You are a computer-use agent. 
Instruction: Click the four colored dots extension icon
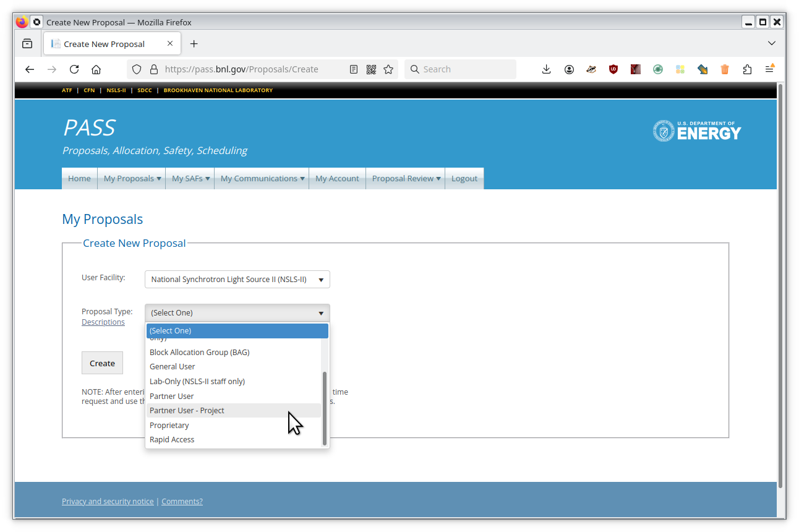680,69
